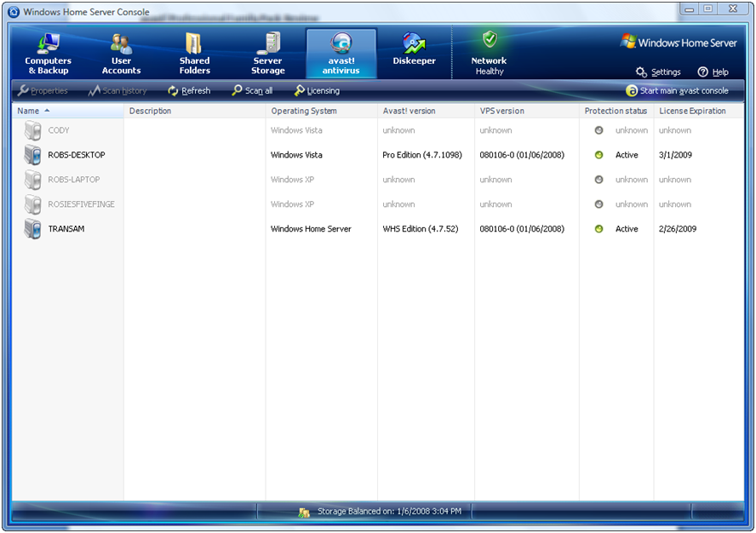Sort by the License Expiration column header
Viewport: 756px width, 533px height.
pyautogui.click(x=699, y=111)
